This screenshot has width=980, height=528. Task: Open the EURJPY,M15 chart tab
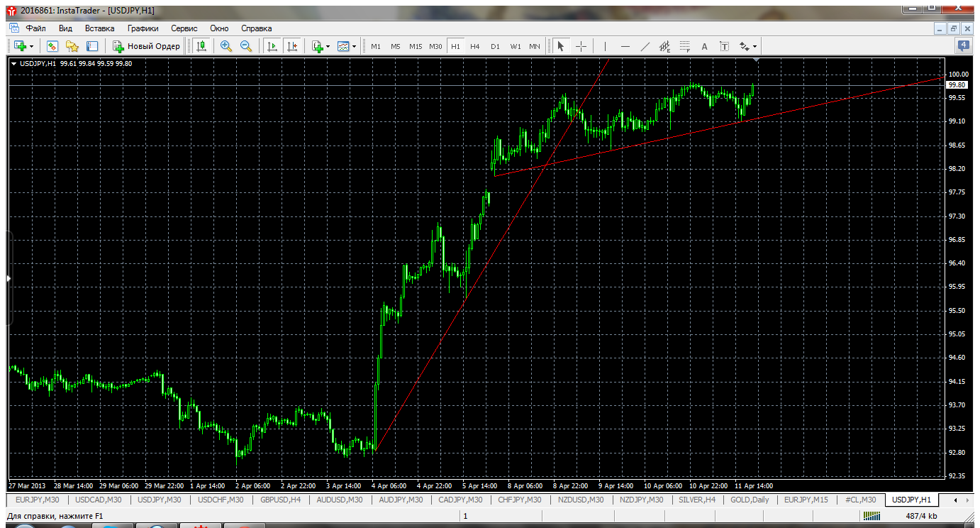[806, 500]
